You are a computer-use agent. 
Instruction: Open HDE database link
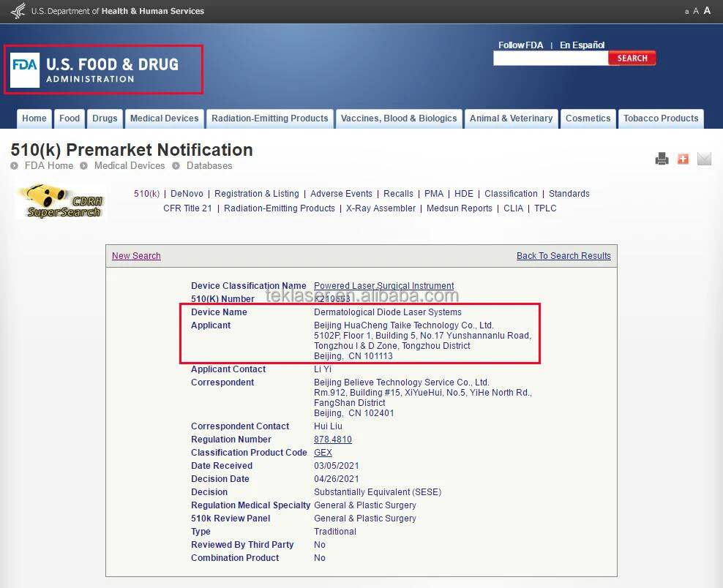pos(464,194)
